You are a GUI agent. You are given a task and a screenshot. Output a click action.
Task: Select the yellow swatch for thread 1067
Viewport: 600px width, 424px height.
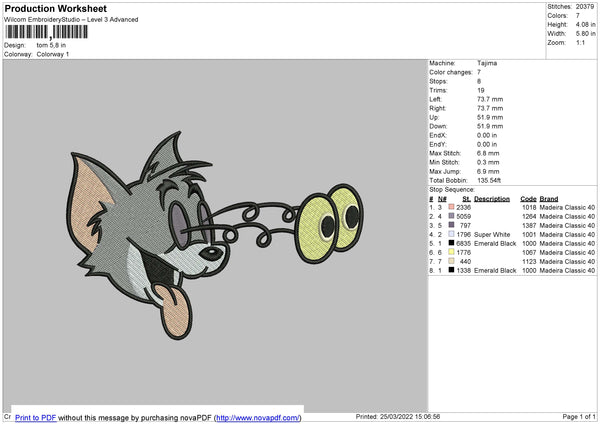(x=451, y=252)
